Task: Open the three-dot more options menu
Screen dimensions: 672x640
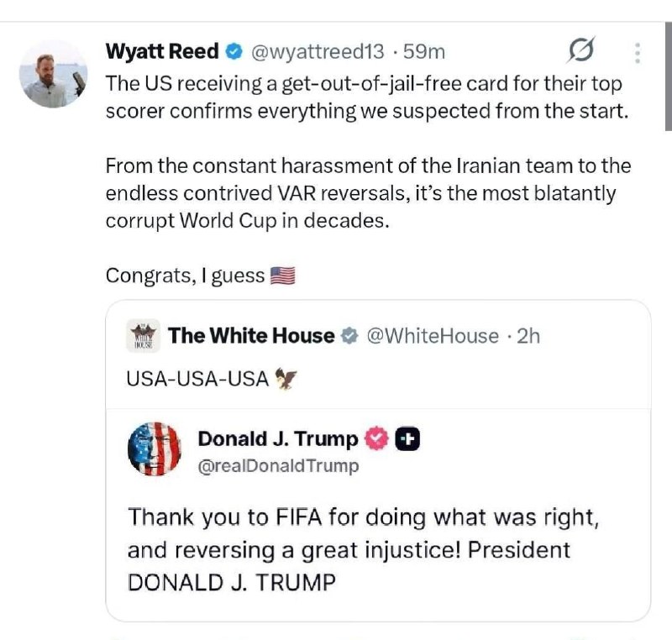Action: pos(638,53)
